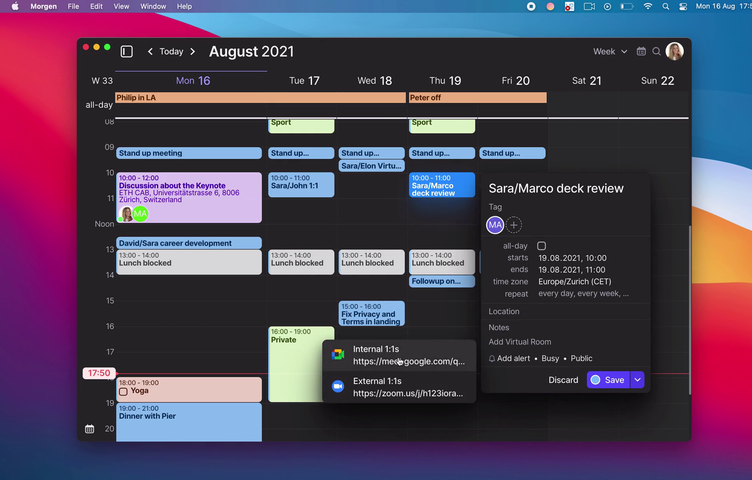Select External 1:1s Zoom room

pos(399,387)
